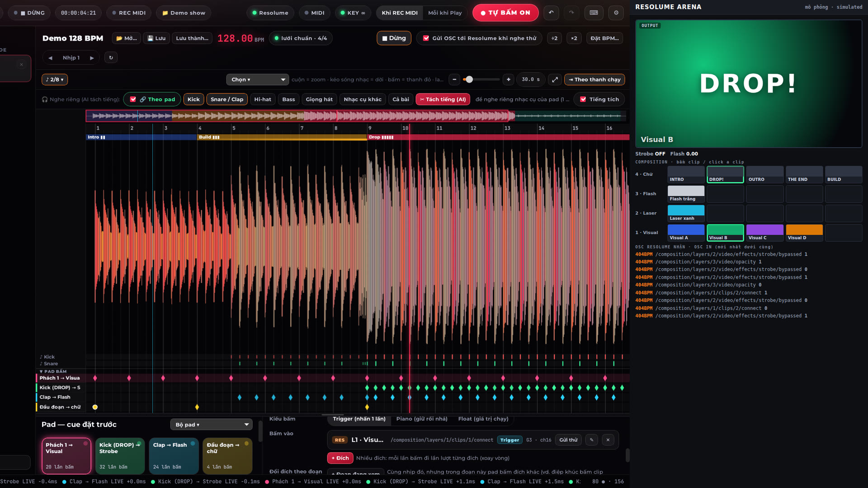Image resolution: width=868 pixels, height=488 pixels.
Task: Click the Lưu save button
Action: click(156, 38)
